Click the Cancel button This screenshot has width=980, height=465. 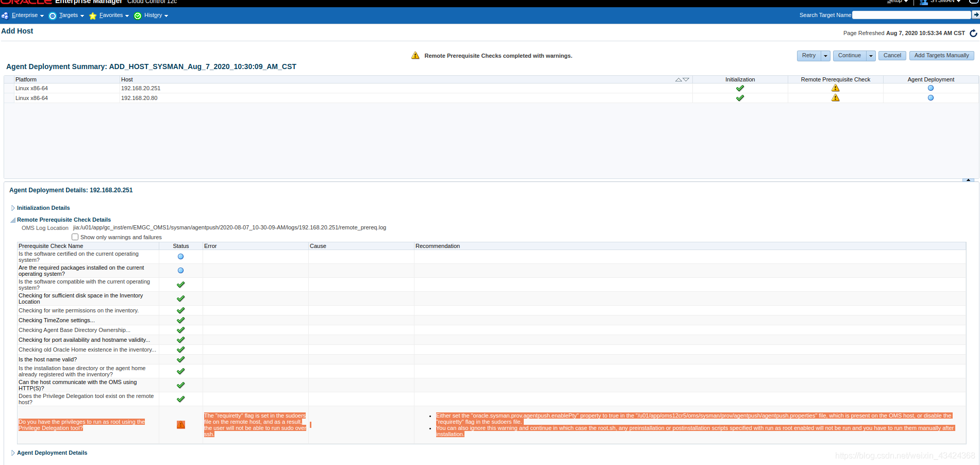[892, 56]
